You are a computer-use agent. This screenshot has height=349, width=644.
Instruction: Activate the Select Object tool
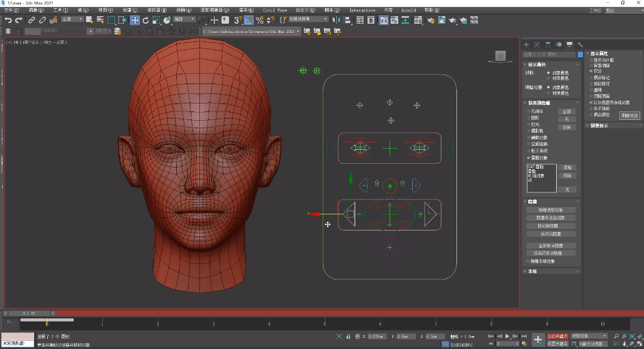coord(89,20)
